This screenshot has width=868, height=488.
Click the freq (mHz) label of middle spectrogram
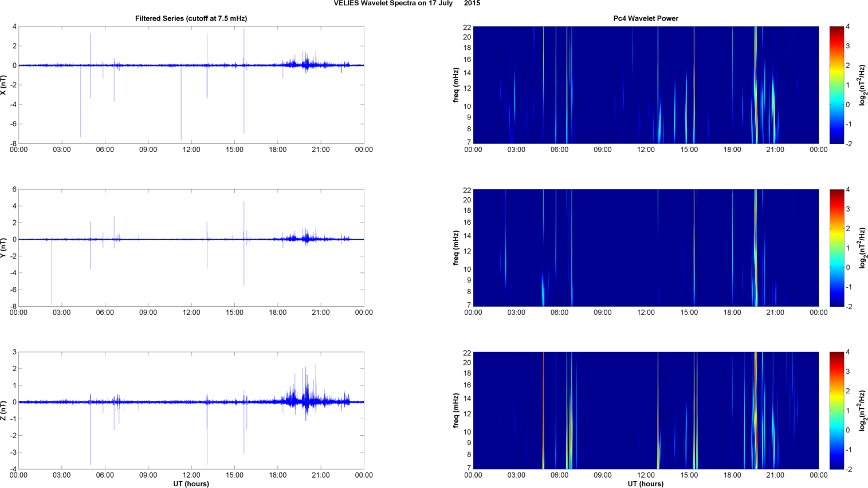pyautogui.click(x=456, y=248)
